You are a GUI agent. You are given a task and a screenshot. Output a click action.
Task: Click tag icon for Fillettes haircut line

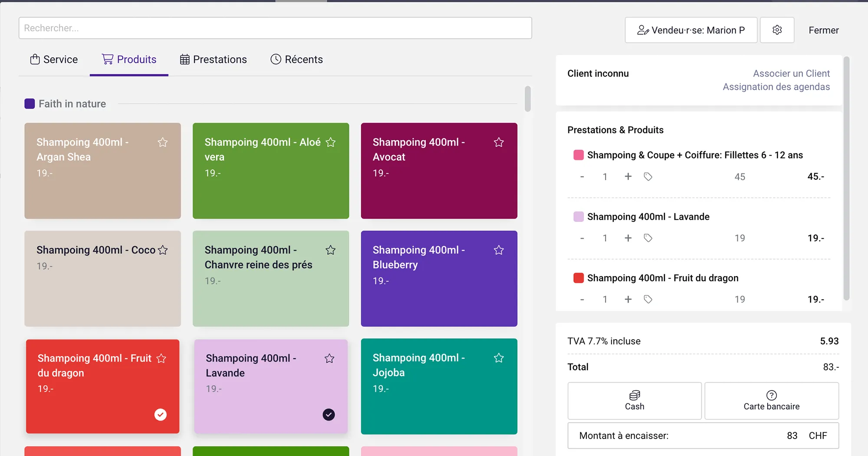[x=648, y=177]
